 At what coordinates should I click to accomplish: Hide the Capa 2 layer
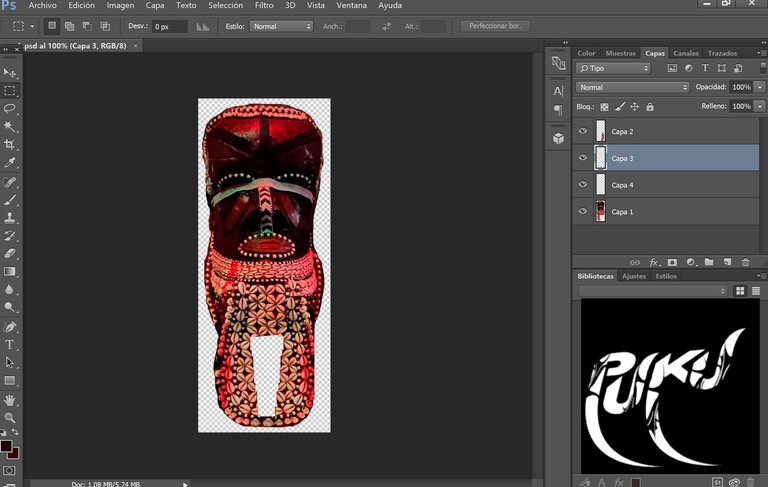click(x=583, y=131)
